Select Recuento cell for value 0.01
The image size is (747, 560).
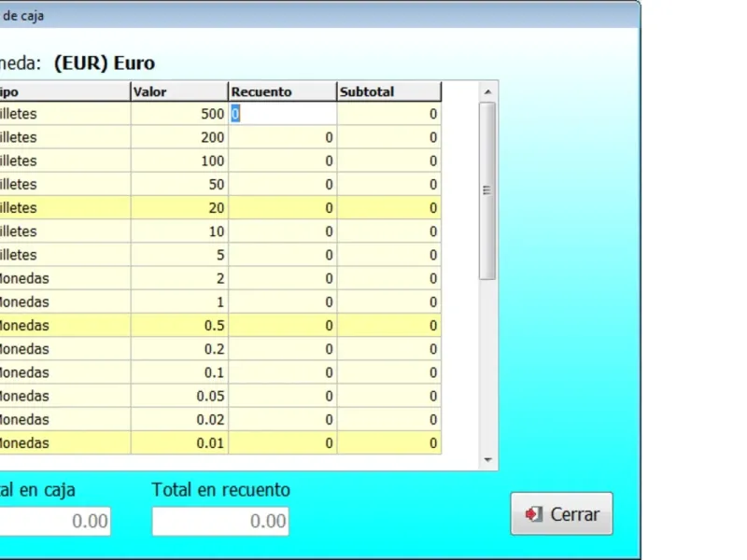(x=283, y=442)
